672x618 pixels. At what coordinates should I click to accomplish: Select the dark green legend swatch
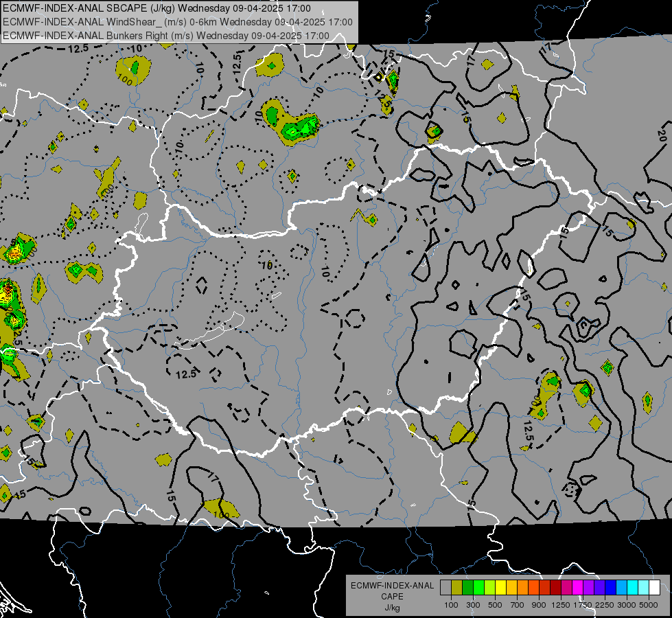(x=467, y=588)
